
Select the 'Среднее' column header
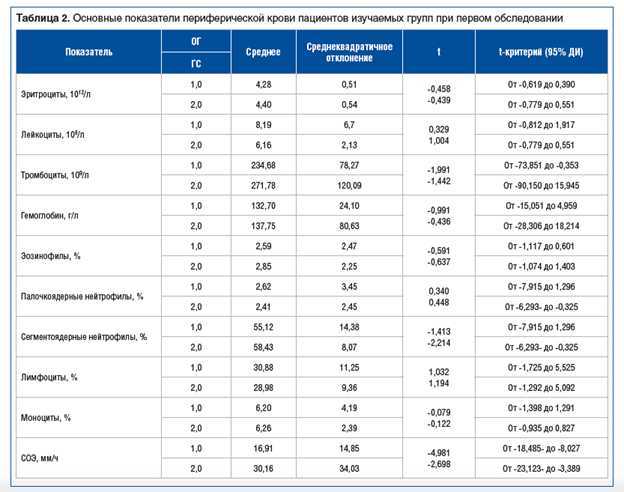[263, 52]
